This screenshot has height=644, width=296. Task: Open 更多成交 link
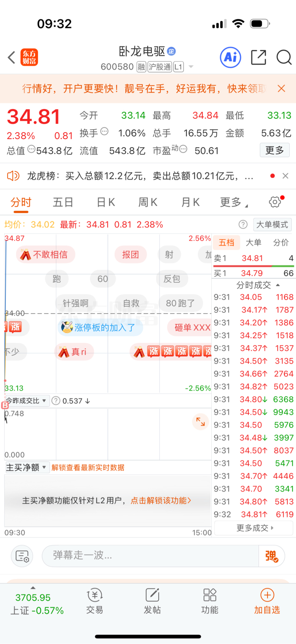tap(254, 528)
